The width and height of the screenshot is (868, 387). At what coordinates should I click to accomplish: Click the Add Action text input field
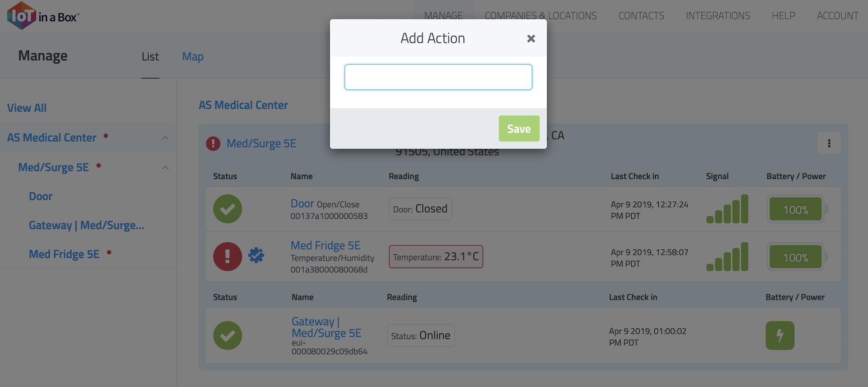(438, 77)
